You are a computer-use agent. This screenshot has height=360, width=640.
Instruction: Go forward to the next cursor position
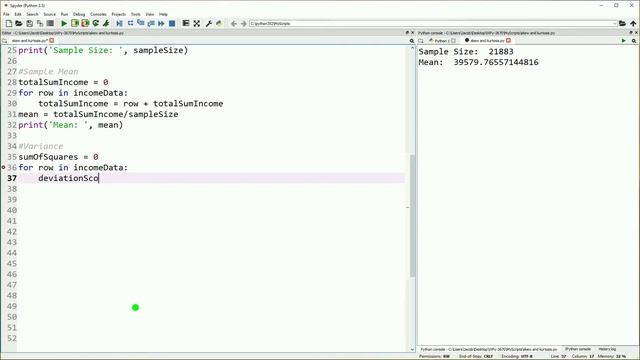click(244, 24)
